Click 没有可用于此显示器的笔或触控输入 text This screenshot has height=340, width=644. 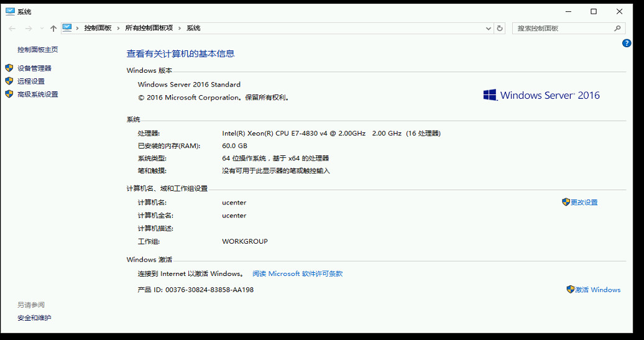point(276,171)
